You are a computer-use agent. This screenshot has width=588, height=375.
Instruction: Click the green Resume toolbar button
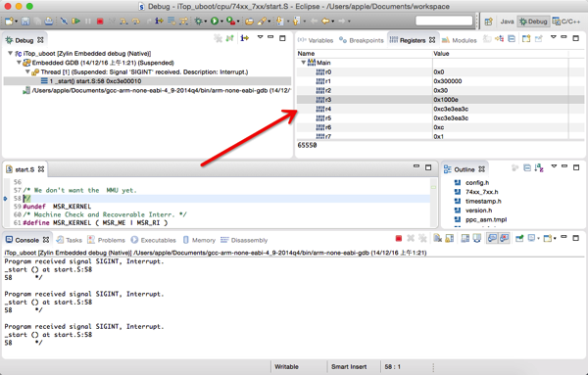pyautogui.click(x=76, y=22)
